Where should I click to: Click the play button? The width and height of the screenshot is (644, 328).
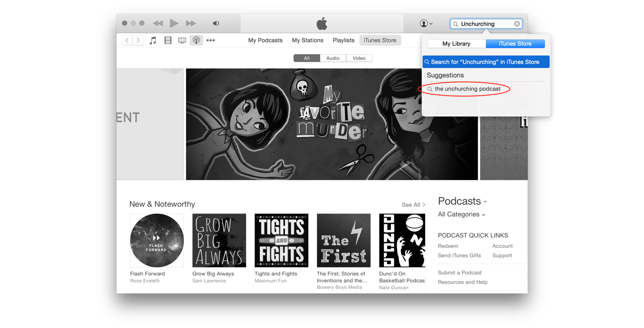click(x=174, y=23)
